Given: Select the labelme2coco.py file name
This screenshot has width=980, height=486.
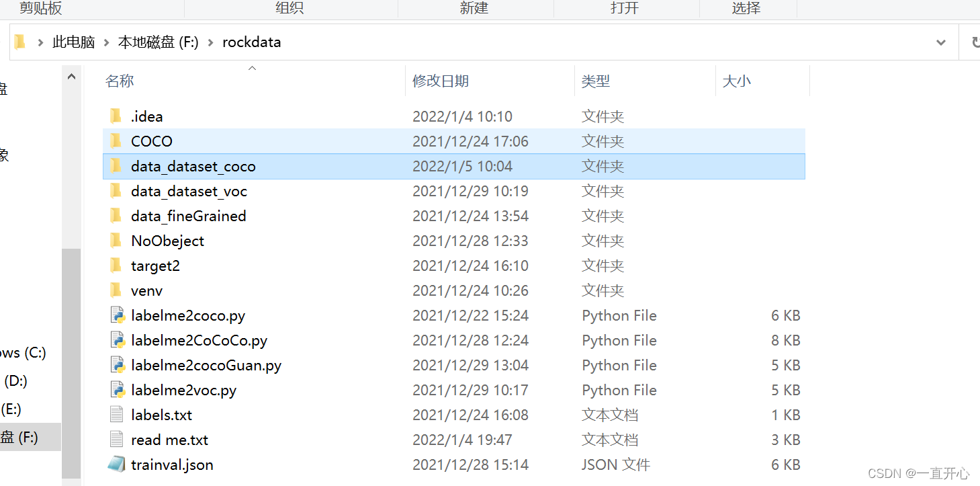Looking at the screenshot, I should tap(188, 316).
